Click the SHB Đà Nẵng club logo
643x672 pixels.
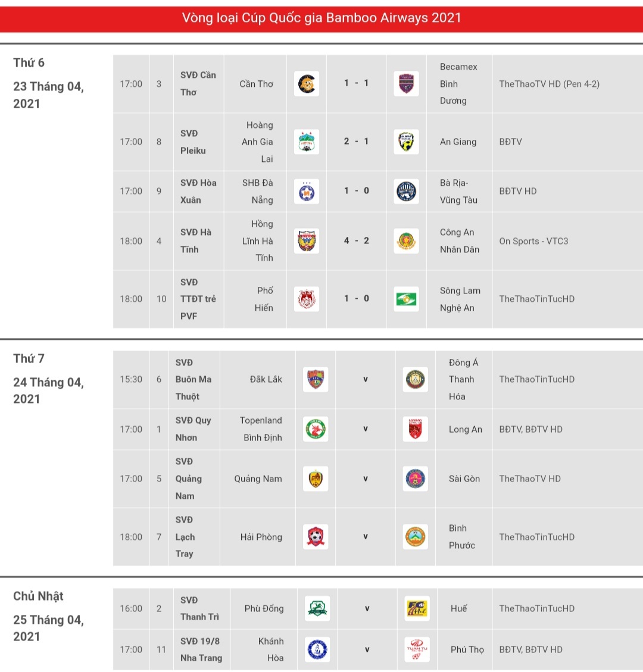click(307, 191)
